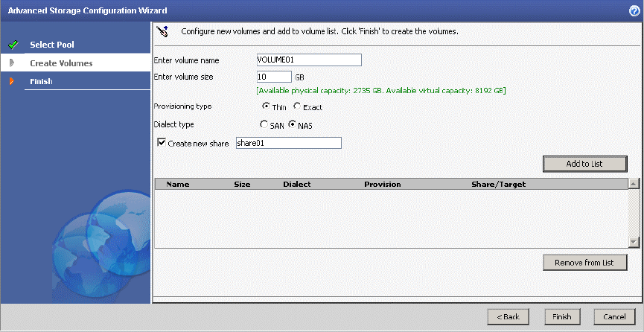Choose NAS dialect type
The image size is (644, 332).
[292, 124]
